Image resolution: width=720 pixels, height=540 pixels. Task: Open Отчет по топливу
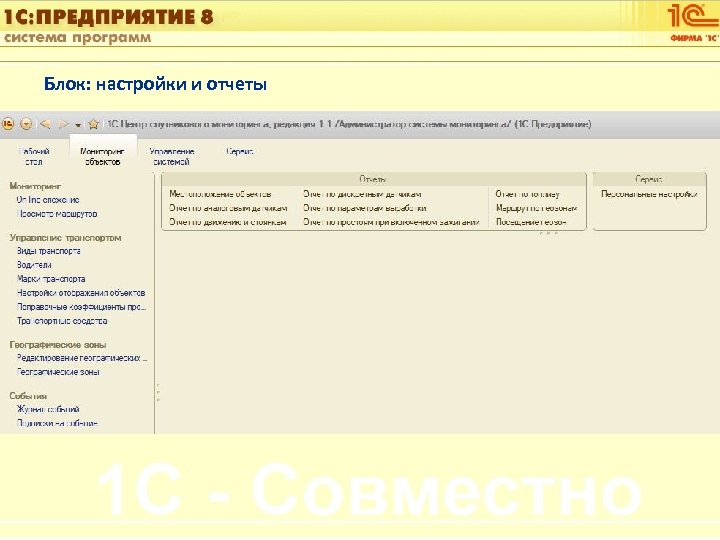[528, 194]
